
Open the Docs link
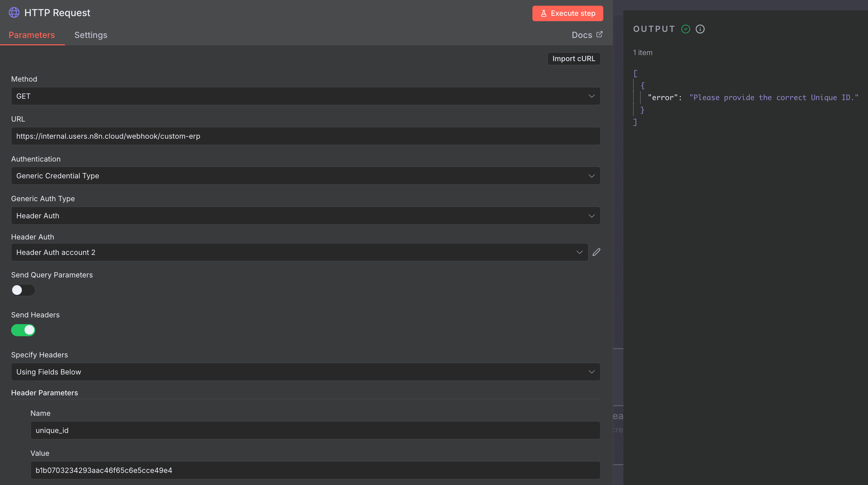pyautogui.click(x=581, y=35)
